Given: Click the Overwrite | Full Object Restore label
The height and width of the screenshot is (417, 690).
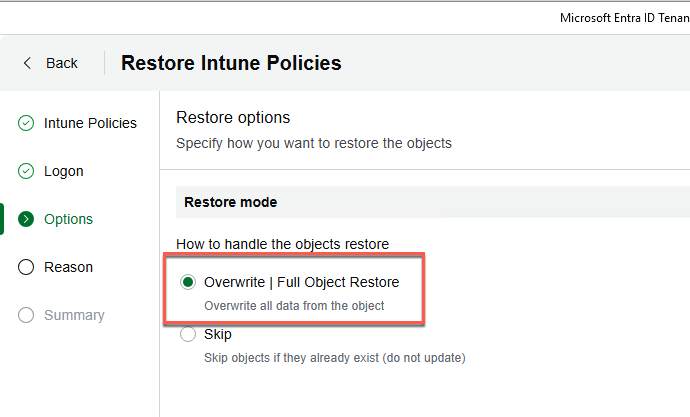Looking at the screenshot, I should pyautogui.click(x=301, y=283).
